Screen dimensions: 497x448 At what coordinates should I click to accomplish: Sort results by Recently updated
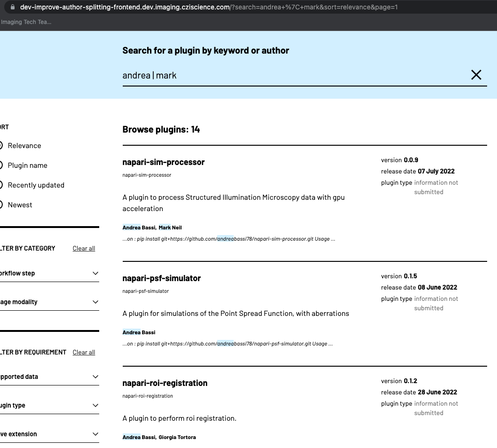click(x=36, y=185)
